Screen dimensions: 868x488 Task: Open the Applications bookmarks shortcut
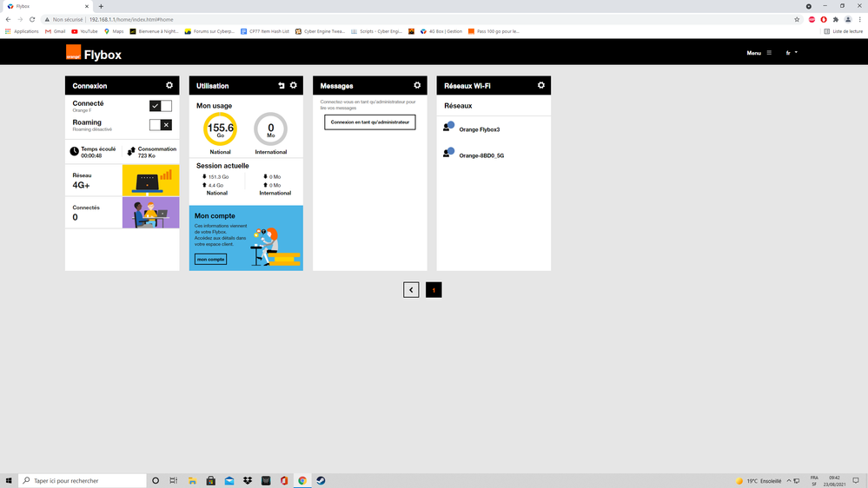coord(22,31)
